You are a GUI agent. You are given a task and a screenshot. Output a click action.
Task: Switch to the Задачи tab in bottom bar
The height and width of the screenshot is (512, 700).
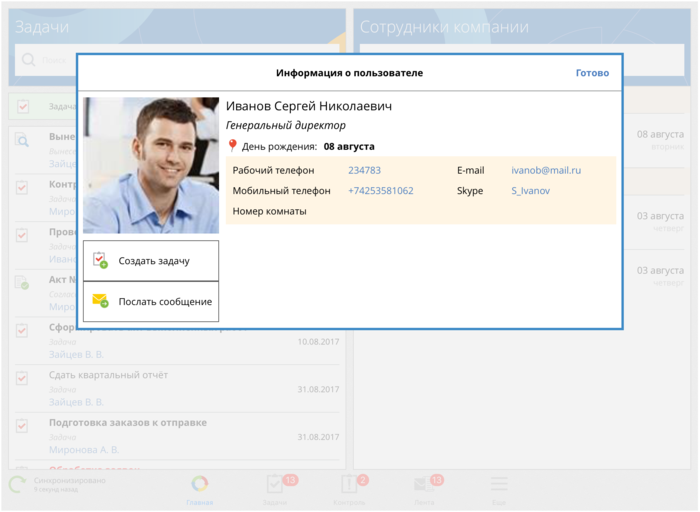pos(275,486)
